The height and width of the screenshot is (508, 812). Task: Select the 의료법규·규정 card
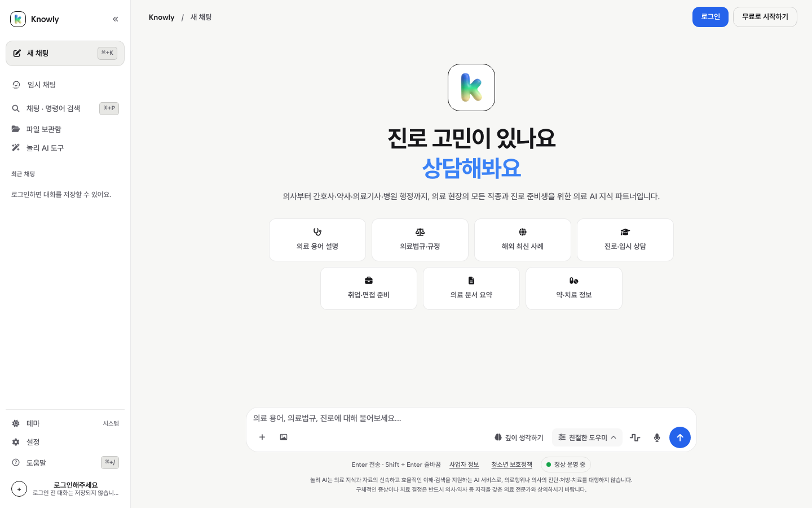pyautogui.click(x=420, y=240)
